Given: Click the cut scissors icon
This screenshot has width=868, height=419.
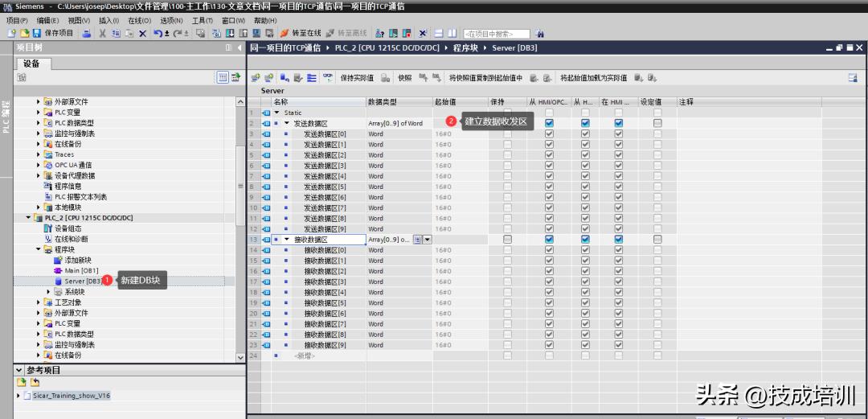Looking at the screenshot, I should pyautogui.click(x=102, y=33).
